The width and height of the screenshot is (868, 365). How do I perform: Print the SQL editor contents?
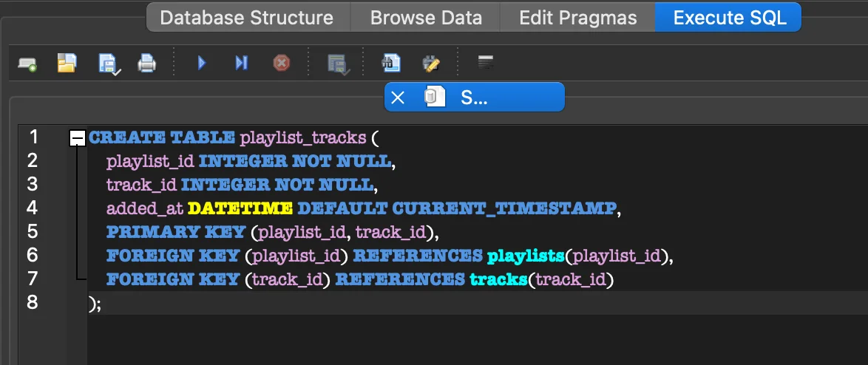(x=146, y=64)
